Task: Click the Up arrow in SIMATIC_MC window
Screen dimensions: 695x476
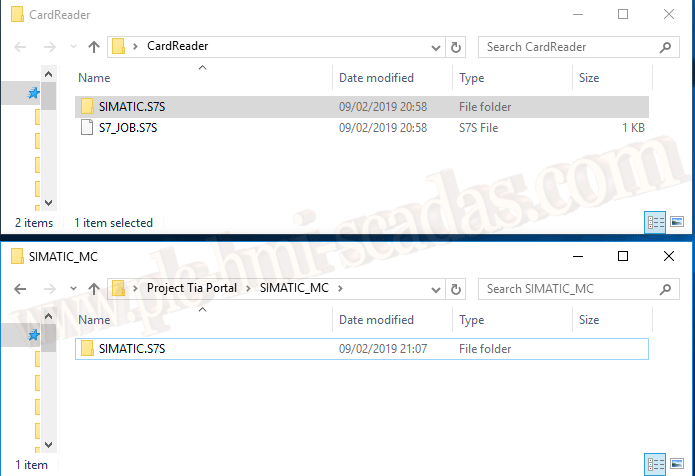Action: point(94,289)
